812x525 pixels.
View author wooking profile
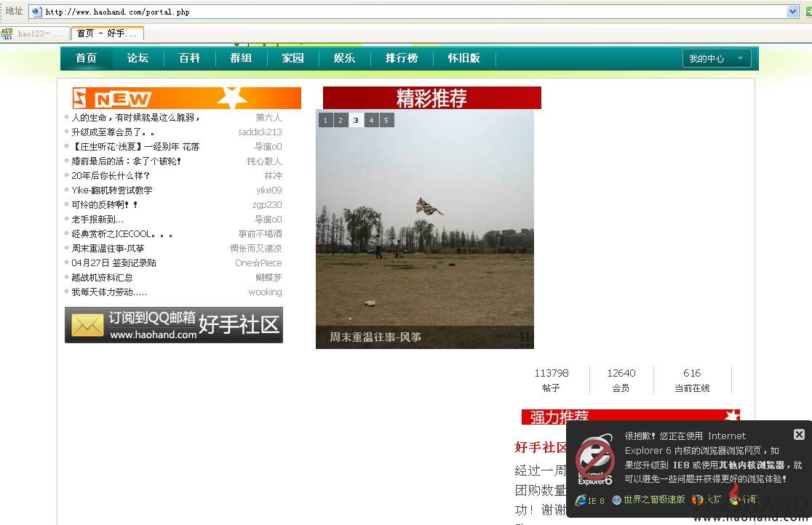tap(265, 292)
